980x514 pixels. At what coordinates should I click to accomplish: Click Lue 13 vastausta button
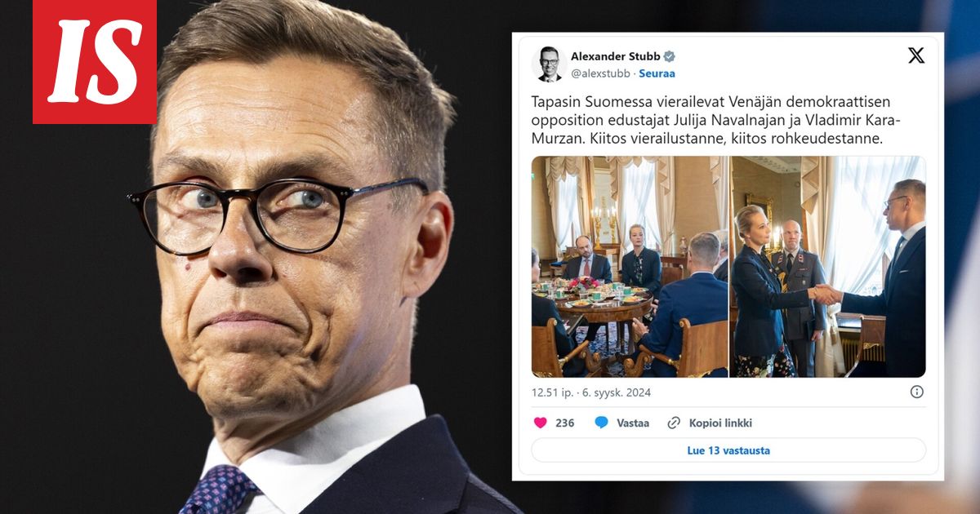728,450
